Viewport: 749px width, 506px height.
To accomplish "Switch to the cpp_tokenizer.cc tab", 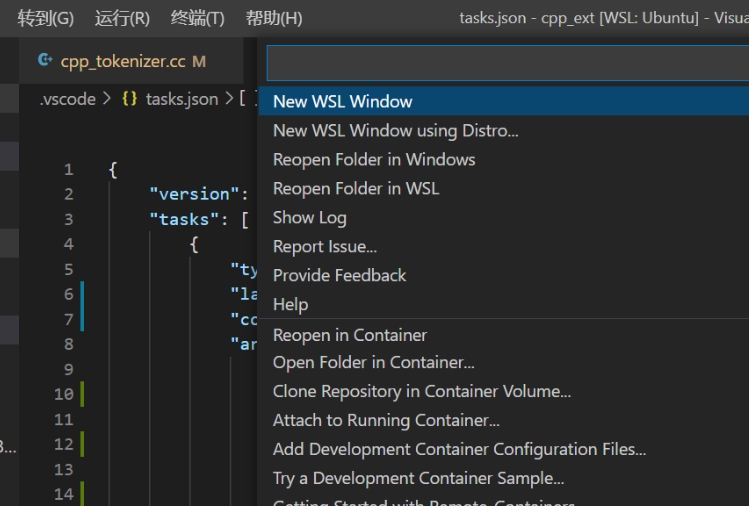I will tap(131, 61).
